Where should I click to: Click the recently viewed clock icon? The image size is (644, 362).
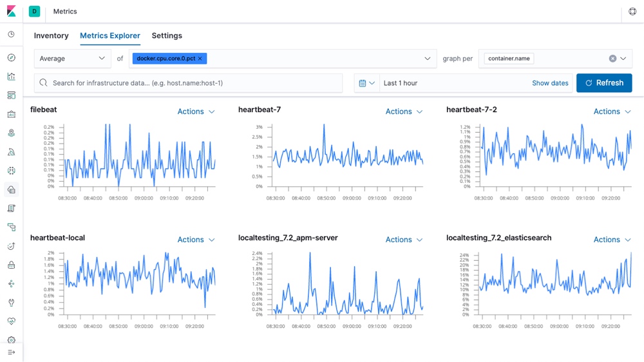(11, 35)
